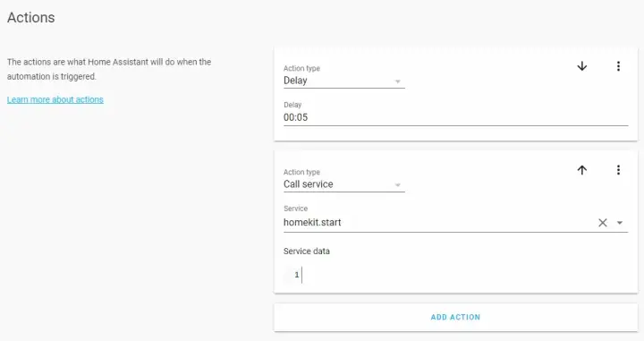
Task: Click into Service data editor line 1
Action: pyautogui.click(x=456, y=275)
